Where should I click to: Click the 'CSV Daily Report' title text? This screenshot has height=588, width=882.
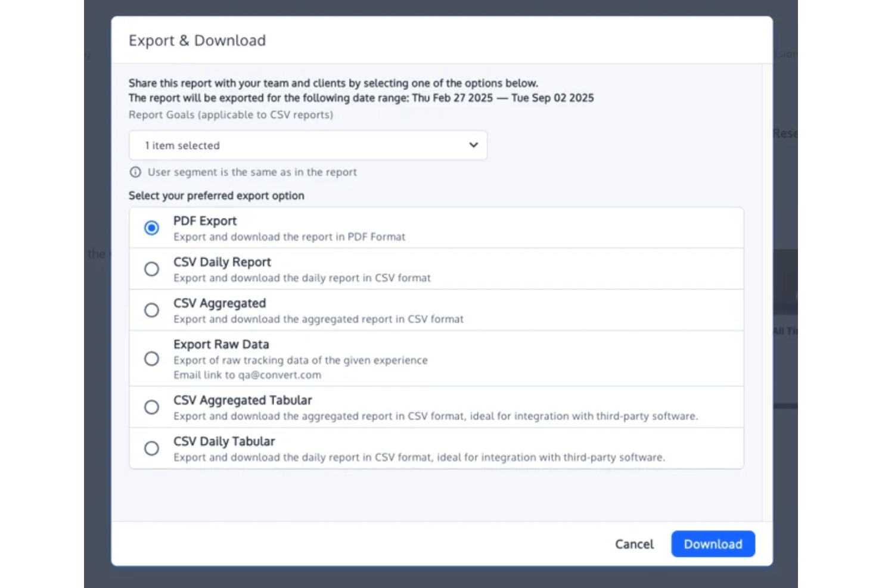(222, 262)
